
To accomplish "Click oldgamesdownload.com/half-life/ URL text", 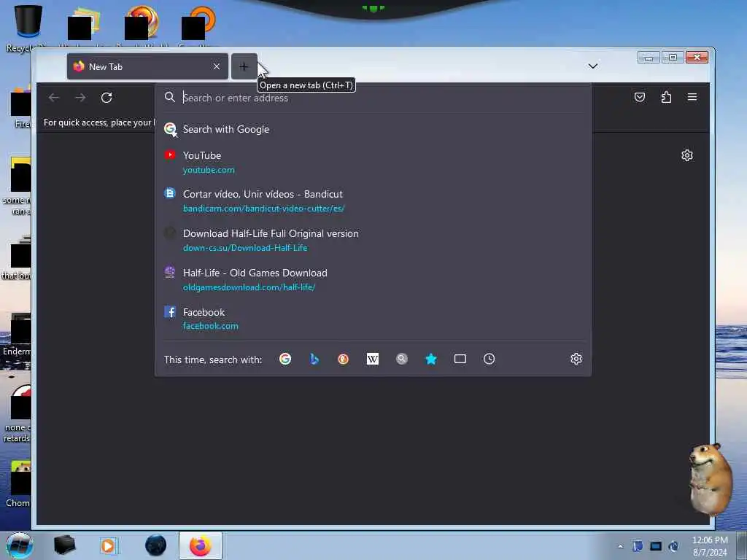I will [x=249, y=287].
